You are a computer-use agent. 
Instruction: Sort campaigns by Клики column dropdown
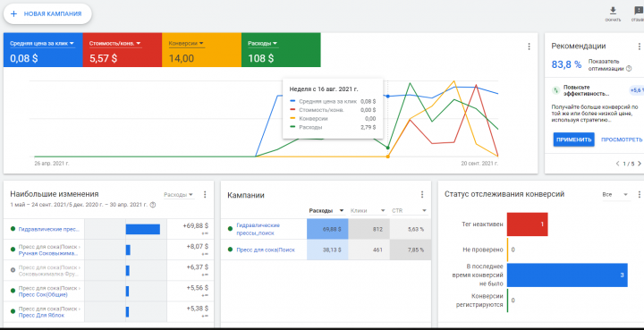click(x=368, y=210)
